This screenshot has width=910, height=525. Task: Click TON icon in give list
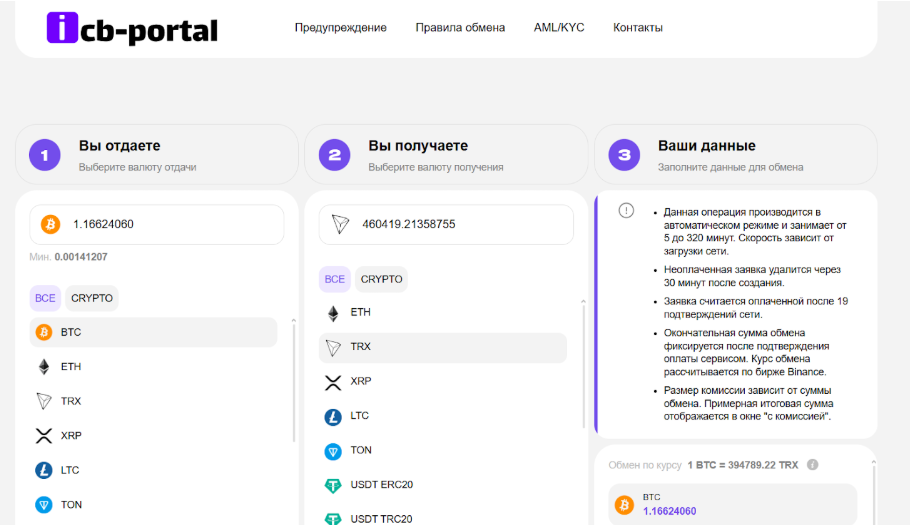click(44, 505)
